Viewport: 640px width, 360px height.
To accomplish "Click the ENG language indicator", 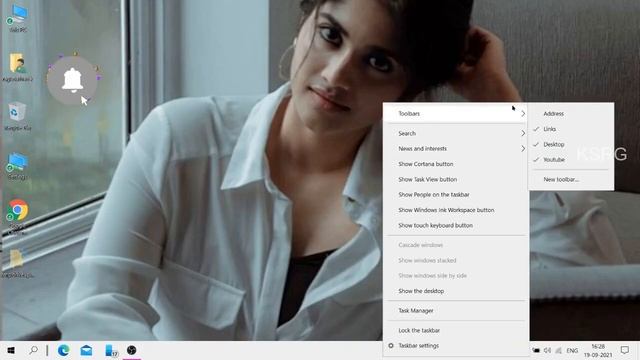I will [572, 350].
